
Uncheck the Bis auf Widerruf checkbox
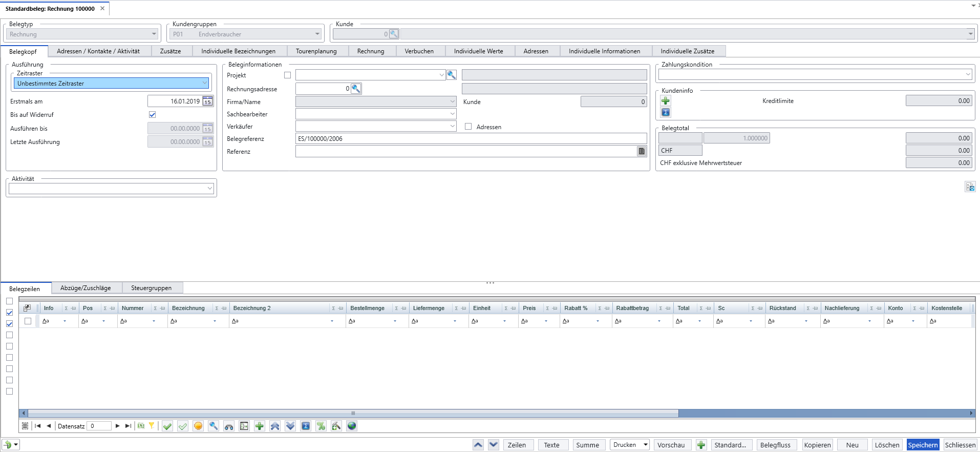152,115
